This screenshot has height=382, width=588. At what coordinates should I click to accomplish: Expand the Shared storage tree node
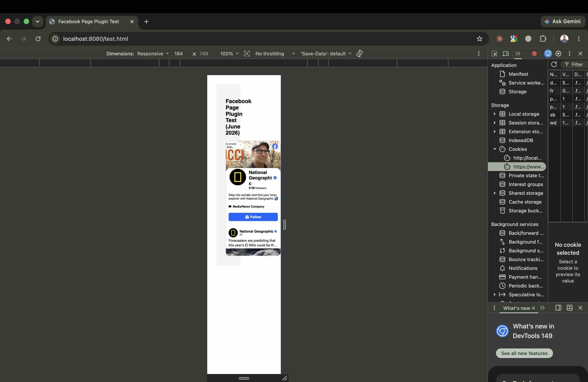point(495,193)
